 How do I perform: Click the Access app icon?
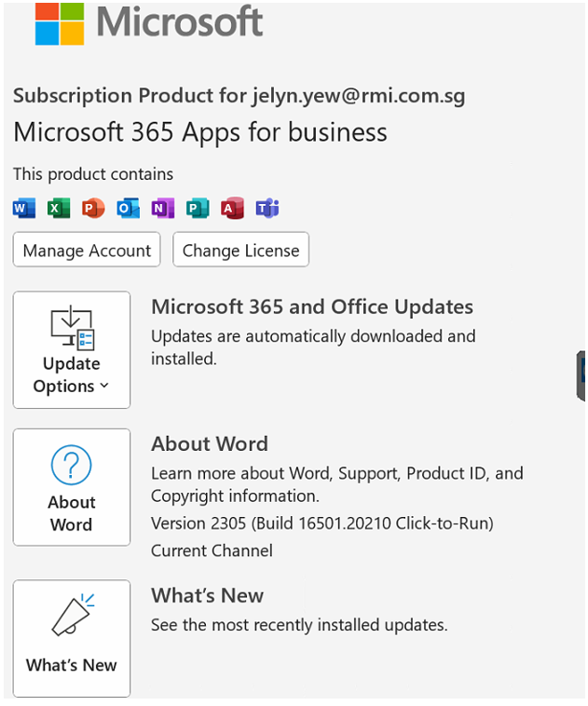point(232,208)
